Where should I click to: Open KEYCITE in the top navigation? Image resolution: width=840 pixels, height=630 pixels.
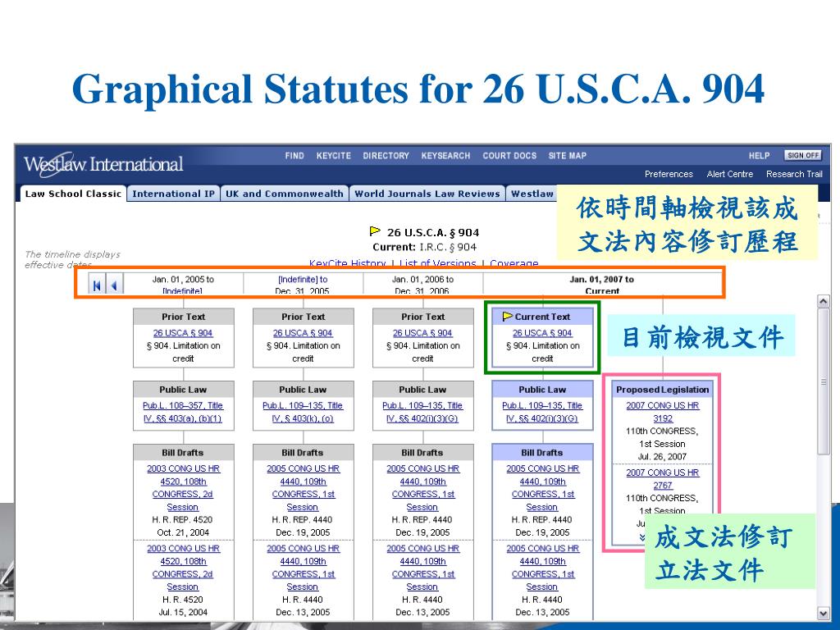pos(333,155)
